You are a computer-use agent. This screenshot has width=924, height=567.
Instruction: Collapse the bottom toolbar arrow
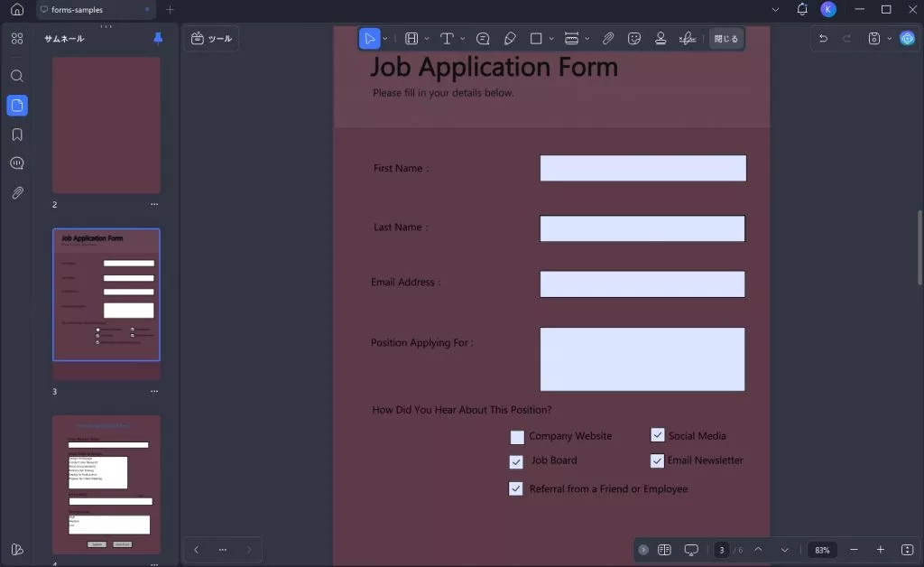click(643, 550)
